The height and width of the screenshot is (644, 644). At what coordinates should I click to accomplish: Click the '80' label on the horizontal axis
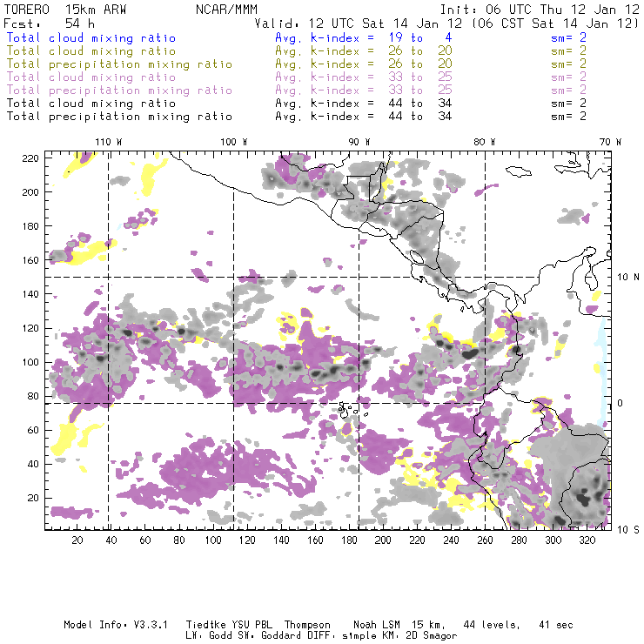point(179,540)
